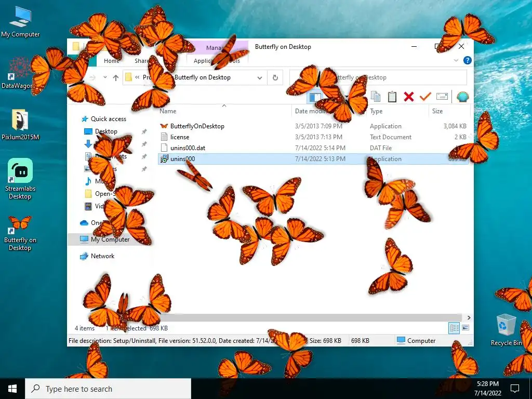Unpin the Desktop quick access pin

tap(144, 131)
